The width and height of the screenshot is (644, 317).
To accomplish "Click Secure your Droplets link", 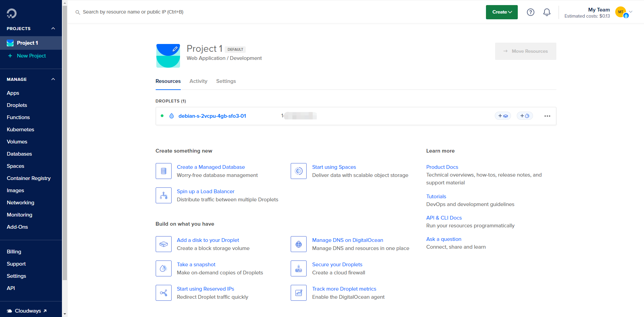I will (x=337, y=265).
